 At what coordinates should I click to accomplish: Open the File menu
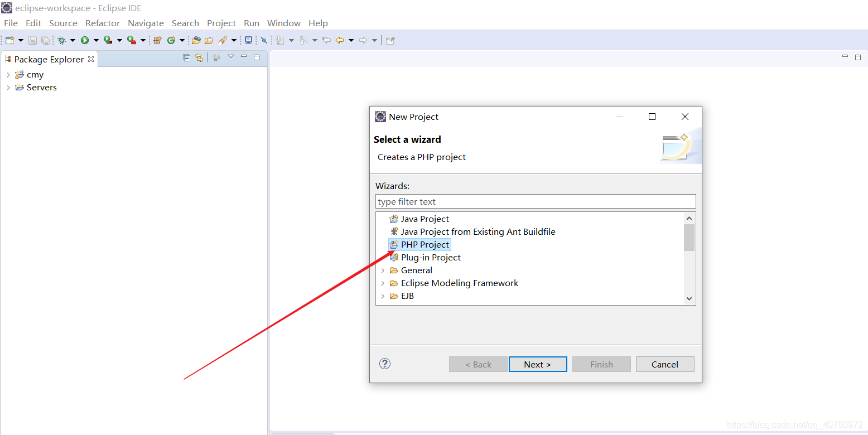pyautogui.click(x=11, y=23)
